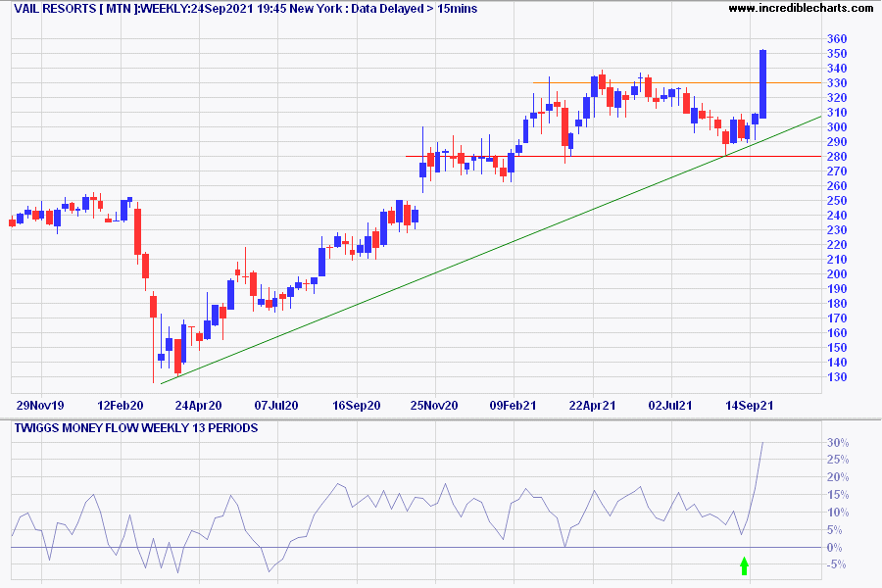Click the green rising trendline
Viewport: 882px width, 588px height.
491,250
